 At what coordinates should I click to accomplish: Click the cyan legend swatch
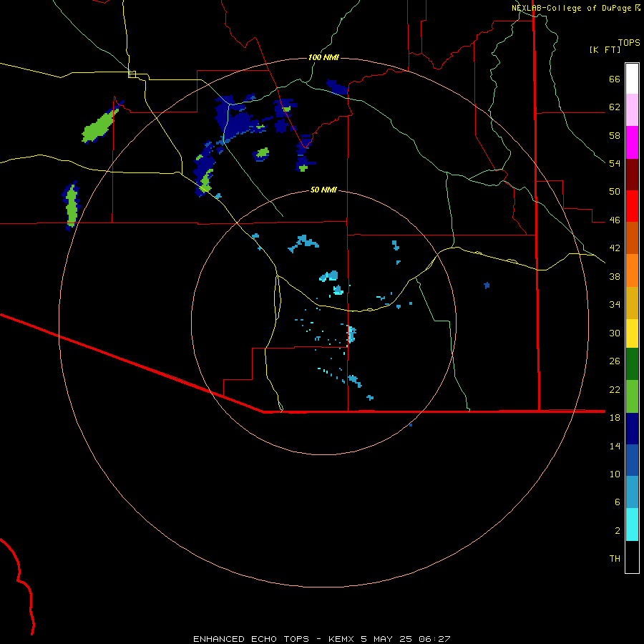pos(632,525)
